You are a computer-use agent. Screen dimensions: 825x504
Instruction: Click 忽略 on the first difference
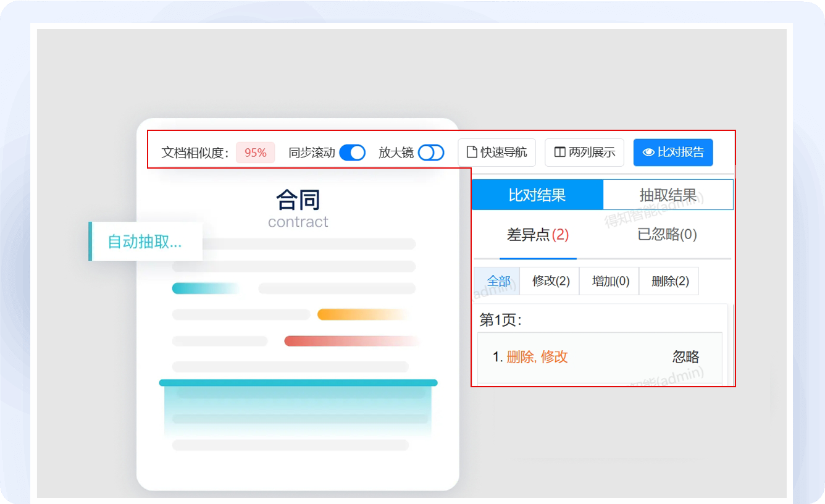[685, 357]
